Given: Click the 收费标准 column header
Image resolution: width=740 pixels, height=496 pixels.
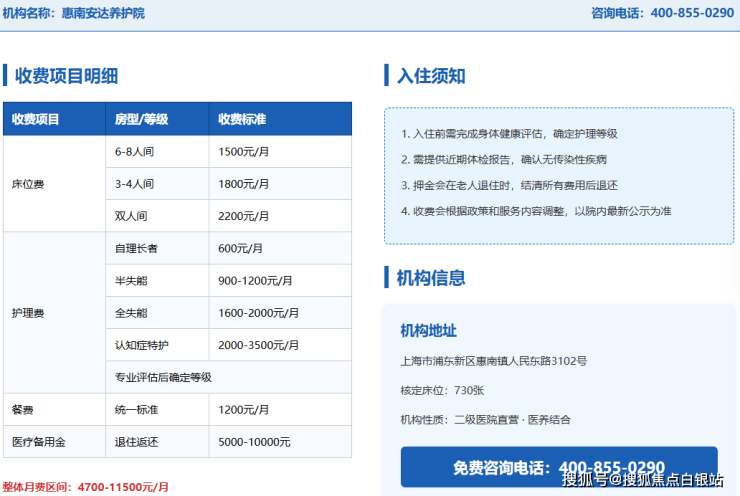Looking at the screenshot, I should point(280,119).
